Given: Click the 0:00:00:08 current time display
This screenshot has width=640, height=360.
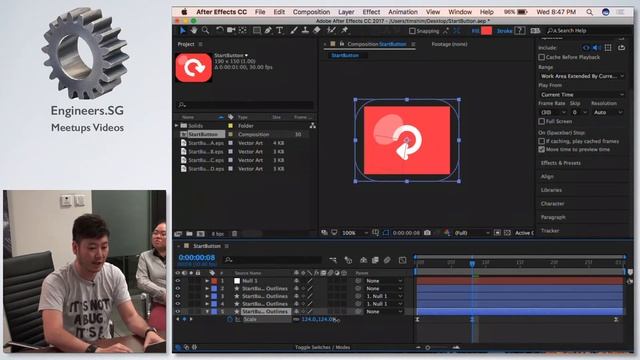Looking at the screenshot, I should [x=197, y=258].
